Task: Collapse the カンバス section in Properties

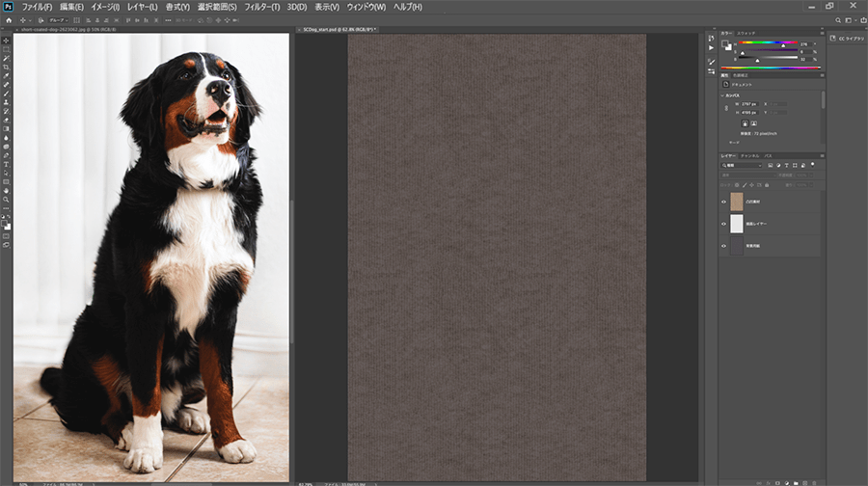Action: coord(723,95)
